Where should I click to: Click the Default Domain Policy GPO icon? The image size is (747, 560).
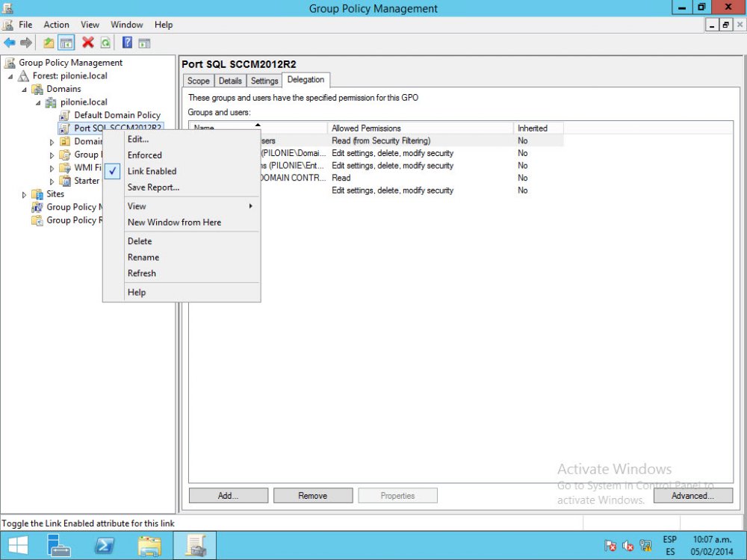[65, 115]
